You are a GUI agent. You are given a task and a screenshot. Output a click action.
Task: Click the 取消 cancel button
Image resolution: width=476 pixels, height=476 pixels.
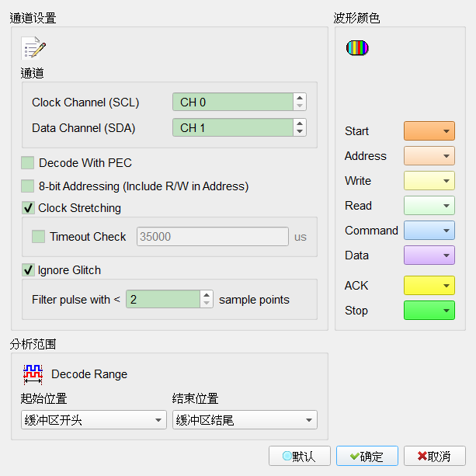pyautogui.click(x=435, y=456)
